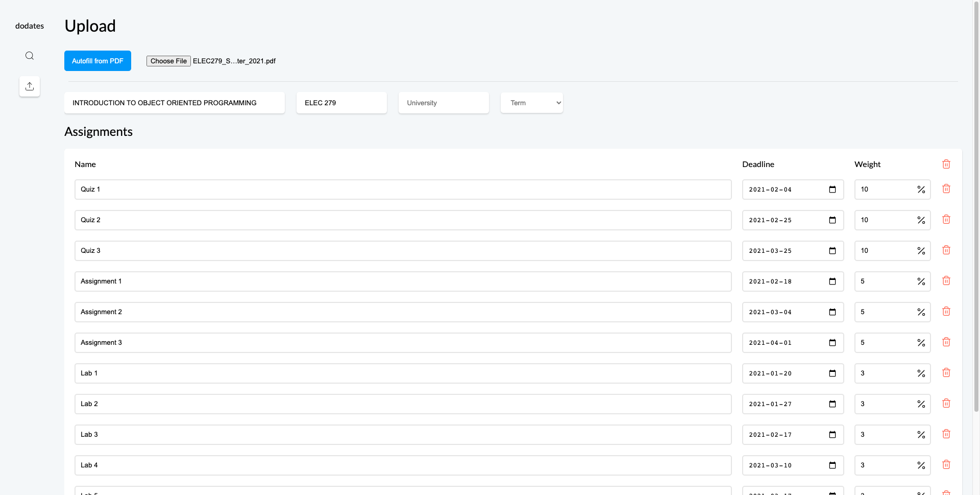Click the dodates logo link

30,26
